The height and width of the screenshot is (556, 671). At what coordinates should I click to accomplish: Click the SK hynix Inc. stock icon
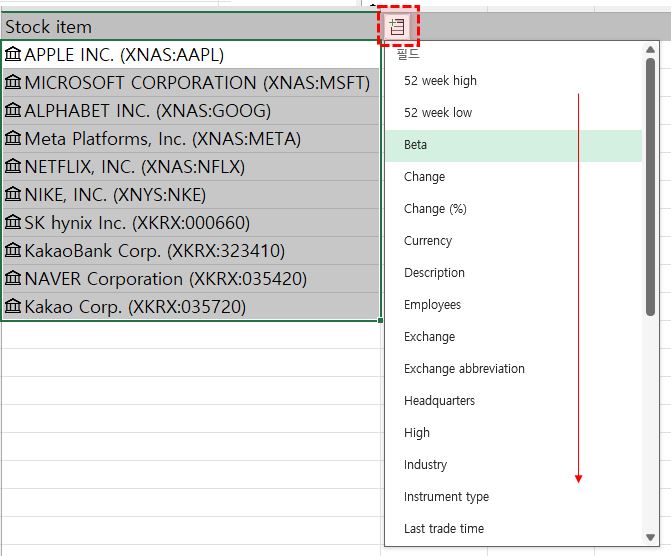coord(13,222)
